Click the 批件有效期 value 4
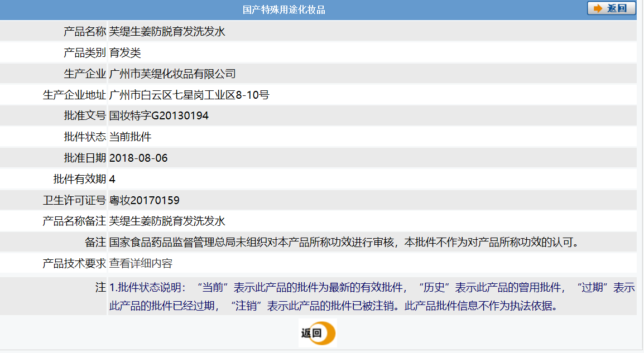Screen dimensions: 644x353 (x=112, y=179)
